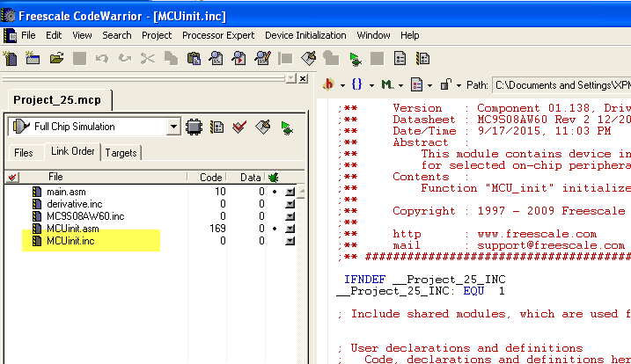The height and width of the screenshot is (364, 631).
Task: Click the bug debug column header
Action: (273, 177)
